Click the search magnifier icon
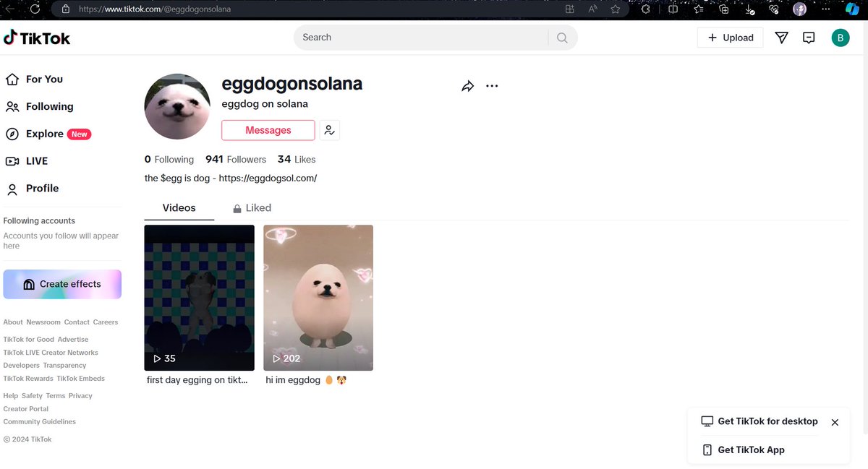This screenshot has height=469, width=868. pos(562,38)
